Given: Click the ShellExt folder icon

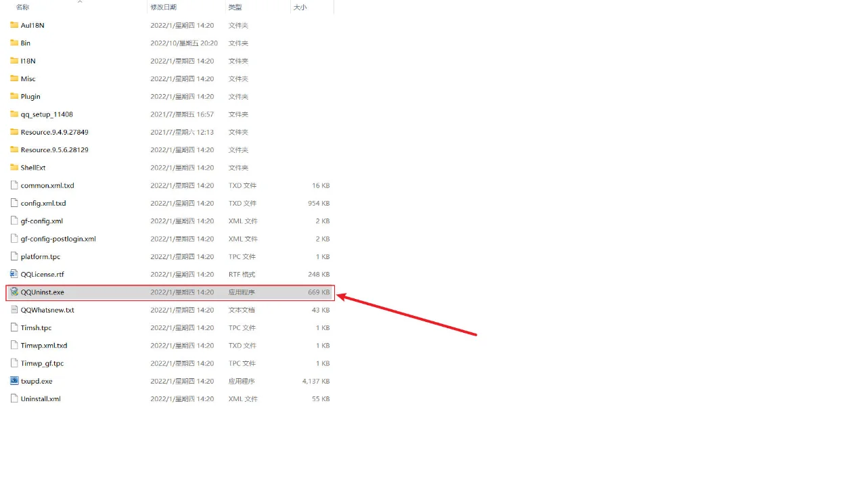Looking at the screenshot, I should tap(14, 167).
